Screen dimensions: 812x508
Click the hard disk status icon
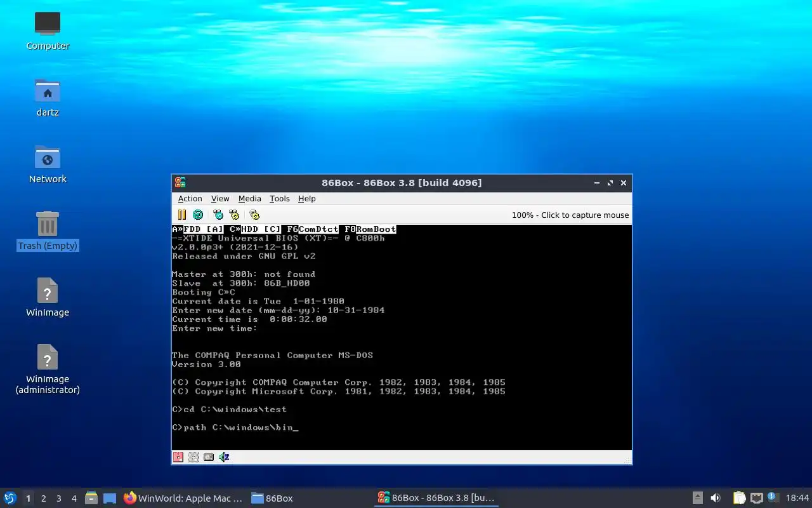pyautogui.click(x=209, y=457)
